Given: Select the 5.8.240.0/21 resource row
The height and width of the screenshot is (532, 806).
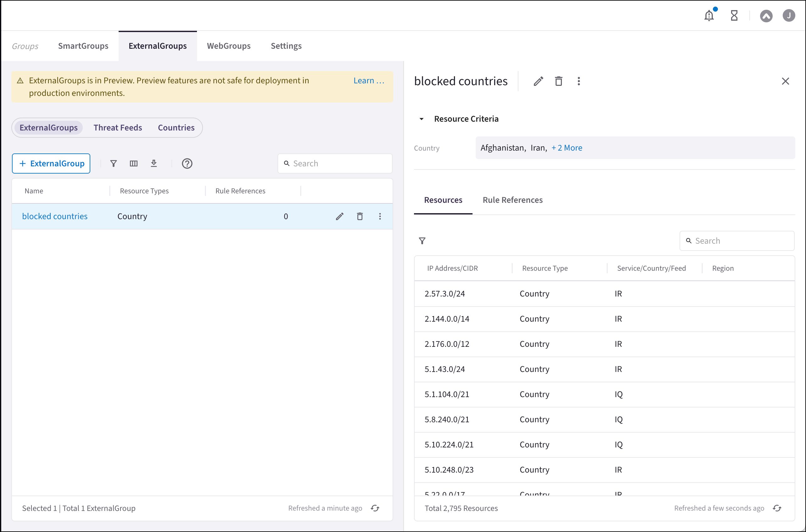Looking at the screenshot, I should click(604, 419).
